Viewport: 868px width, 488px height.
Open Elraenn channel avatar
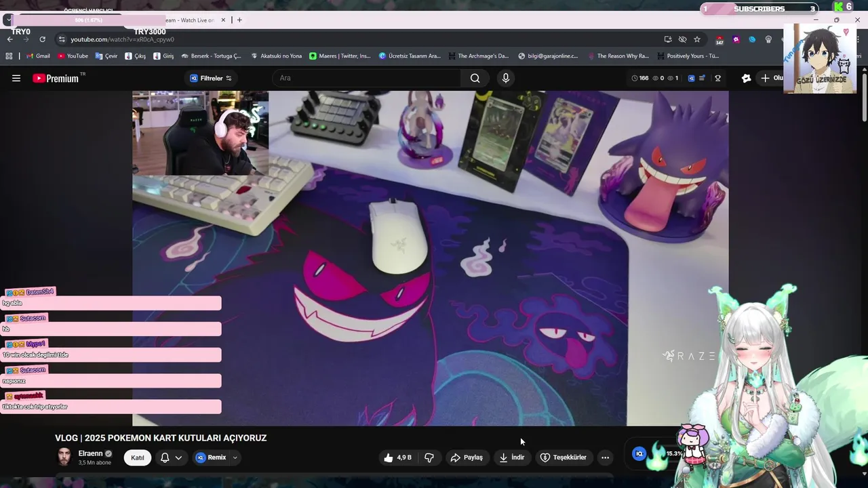pos(64,457)
